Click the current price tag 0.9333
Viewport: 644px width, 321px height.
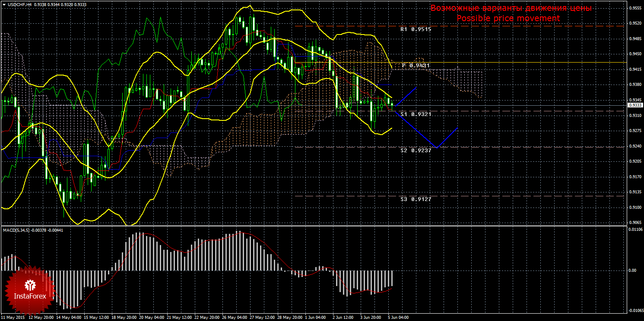tap(634, 105)
